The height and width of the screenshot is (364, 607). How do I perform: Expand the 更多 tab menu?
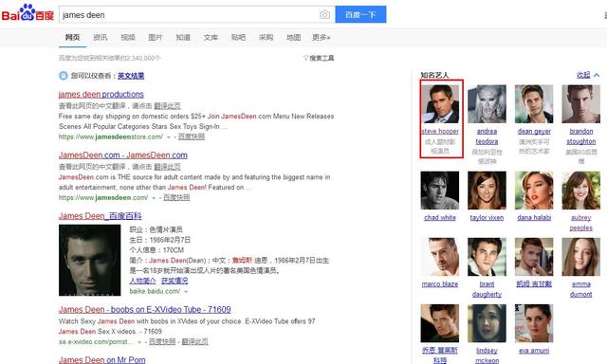(x=321, y=38)
